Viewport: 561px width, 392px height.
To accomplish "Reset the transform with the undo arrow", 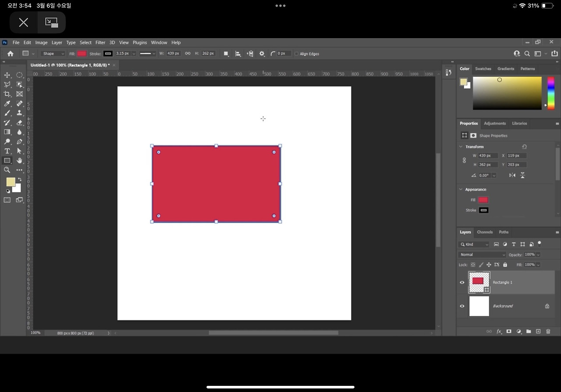I will click(x=524, y=147).
